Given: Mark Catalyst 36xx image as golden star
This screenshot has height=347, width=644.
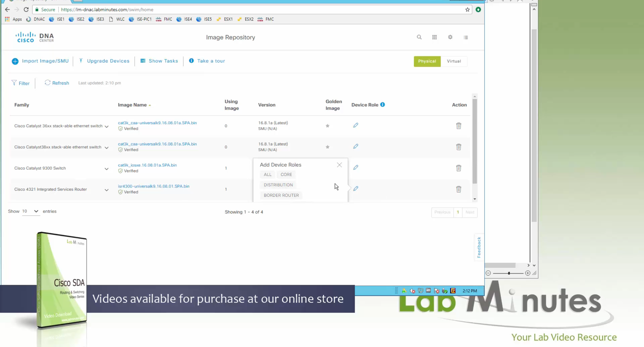Looking at the screenshot, I should tap(327, 126).
